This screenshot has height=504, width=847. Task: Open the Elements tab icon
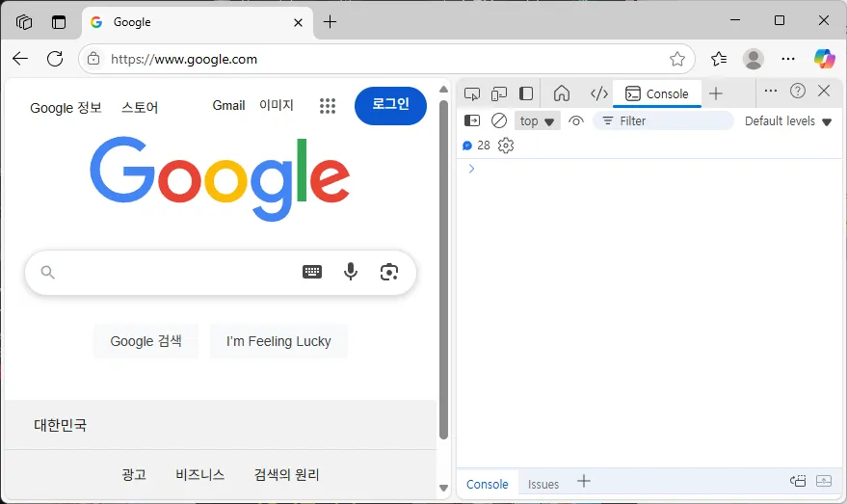(x=599, y=93)
